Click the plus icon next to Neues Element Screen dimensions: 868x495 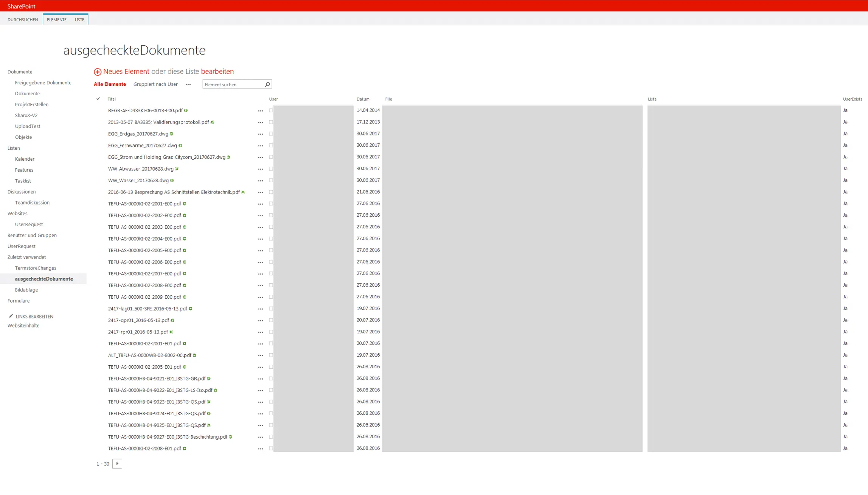click(x=98, y=71)
